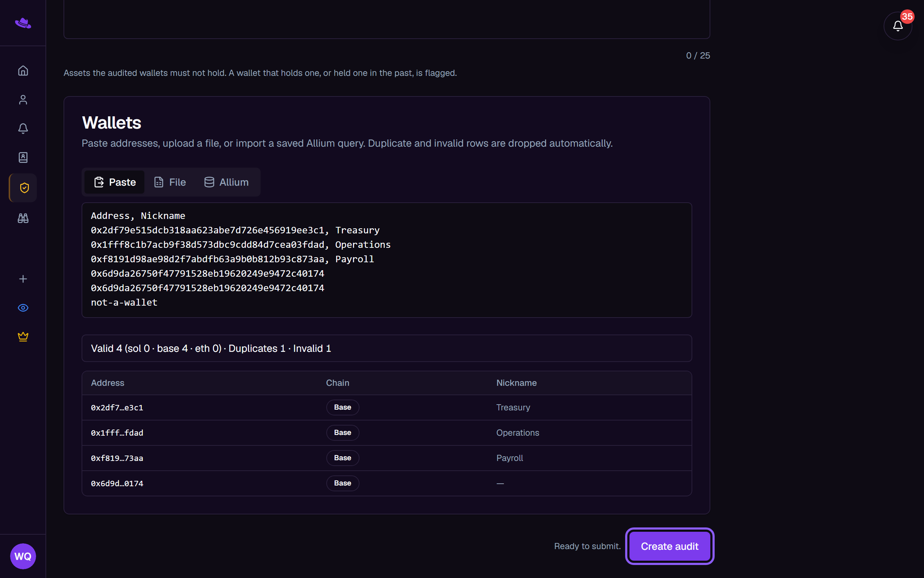This screenshot has height=578, width=924.
Task: Select the 0x6d9d…0174 address cell
Action: coord(117,483)
